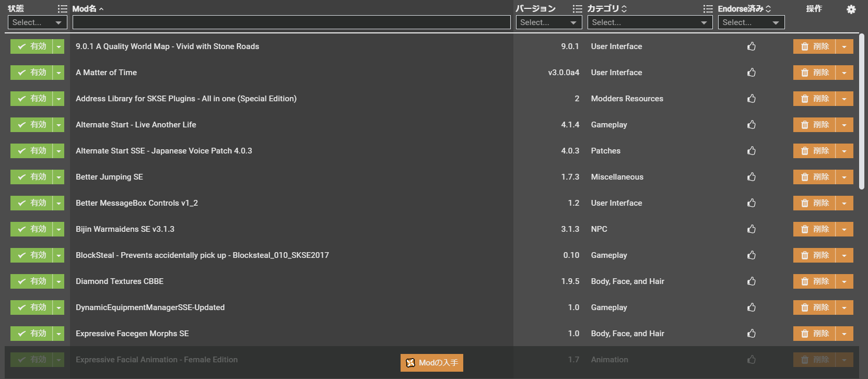This screenshot has height=379, width=868.
Task: Click the Modの入手 button
Action: [432, 363]
